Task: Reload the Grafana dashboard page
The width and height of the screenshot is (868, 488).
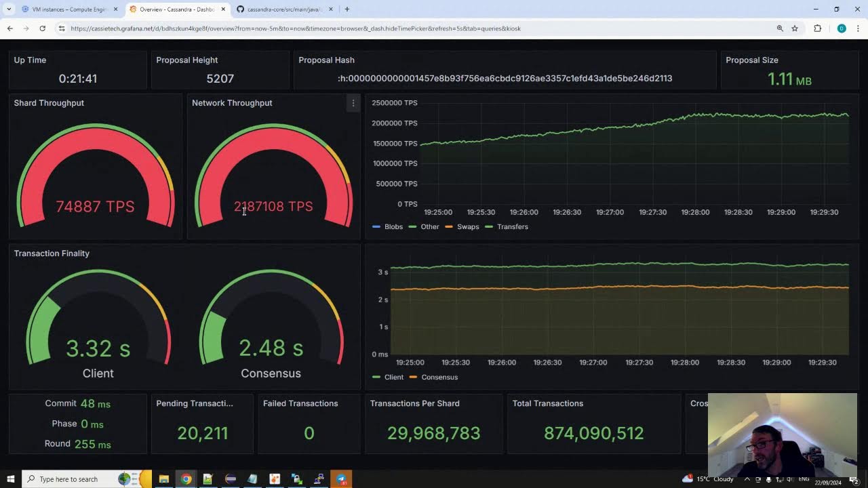Action: click(42, 28)
